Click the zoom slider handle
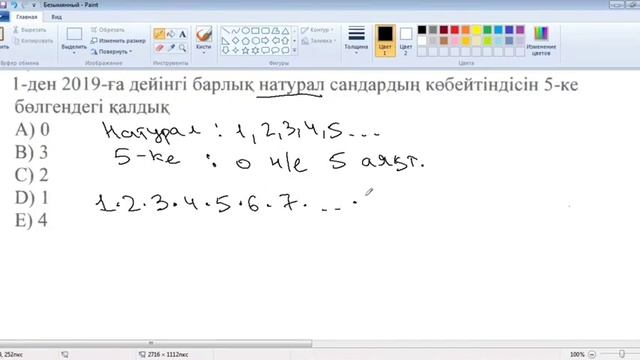 pos(622,354)
